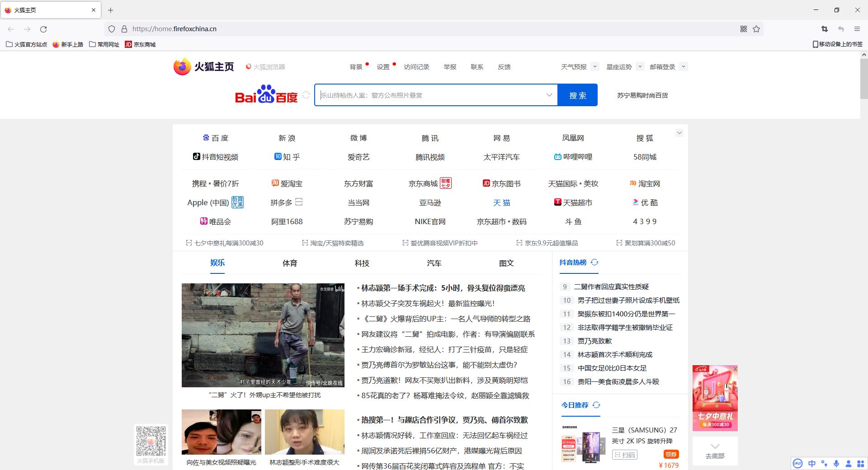Open Firefox's screenshot tool in the toolbar
Screen dimensions: 868x470
pos(824,28)
